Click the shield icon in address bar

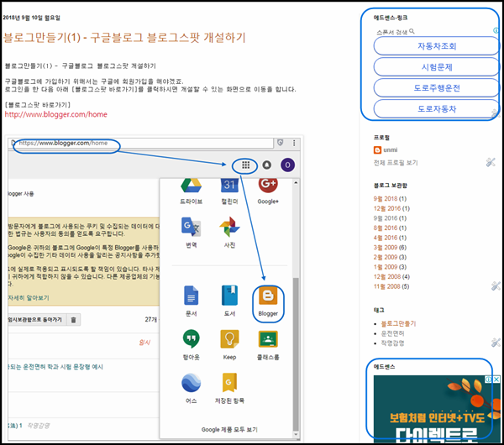click(281, 143)
